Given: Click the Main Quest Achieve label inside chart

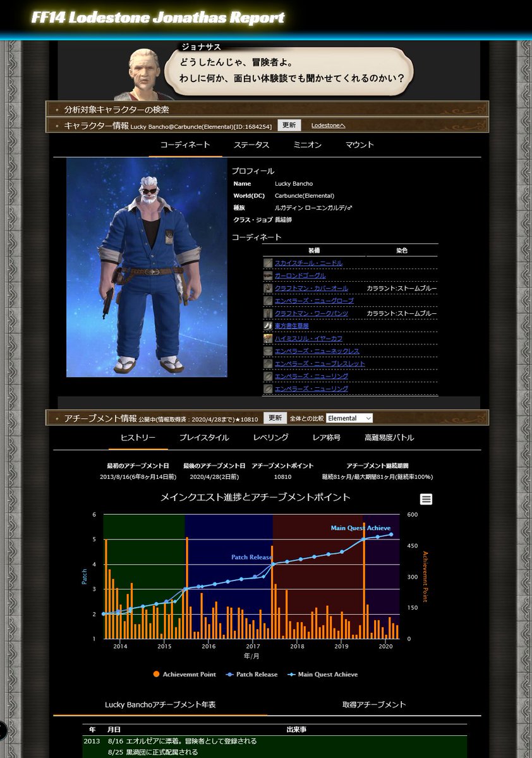Looking at the screenshot, I should pyautogui.click(x=361, y=528).
